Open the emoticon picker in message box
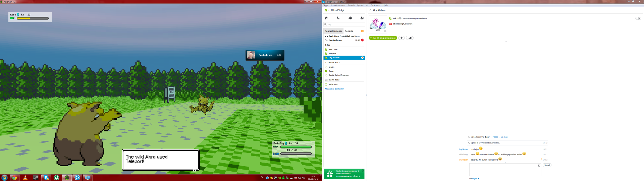Viewport: 644px width, 181px height. coord(539,166)
